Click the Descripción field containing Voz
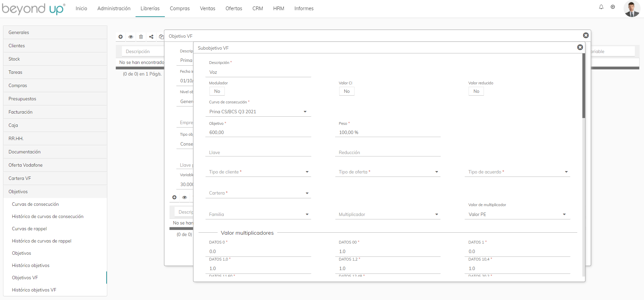Screen dimensions: 644x300 point(258,72)
